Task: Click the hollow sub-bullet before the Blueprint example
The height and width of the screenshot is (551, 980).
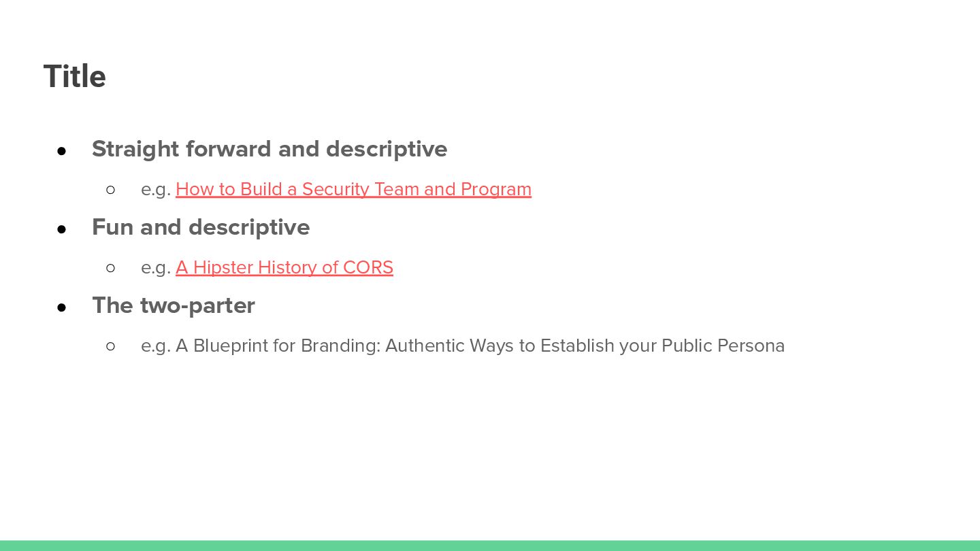Action: (111, 346)
